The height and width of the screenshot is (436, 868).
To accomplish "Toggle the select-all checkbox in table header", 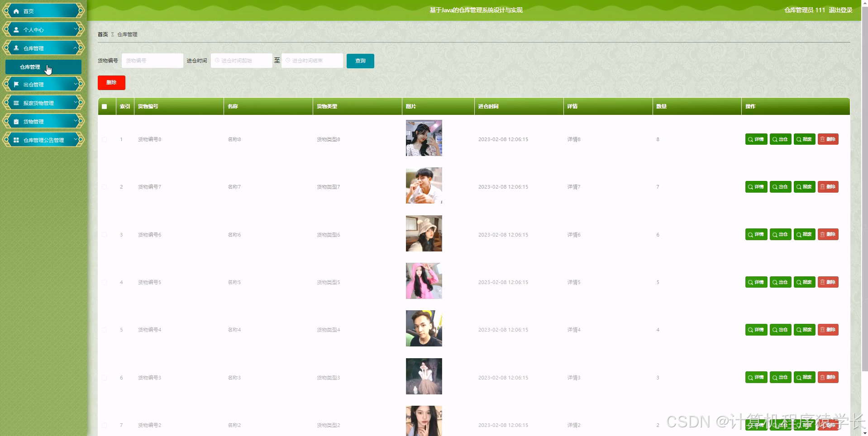I will click(x=105, y=107).
